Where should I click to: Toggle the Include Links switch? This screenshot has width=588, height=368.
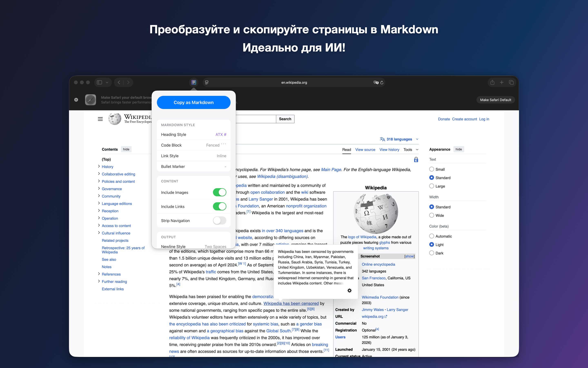(219, 206)
